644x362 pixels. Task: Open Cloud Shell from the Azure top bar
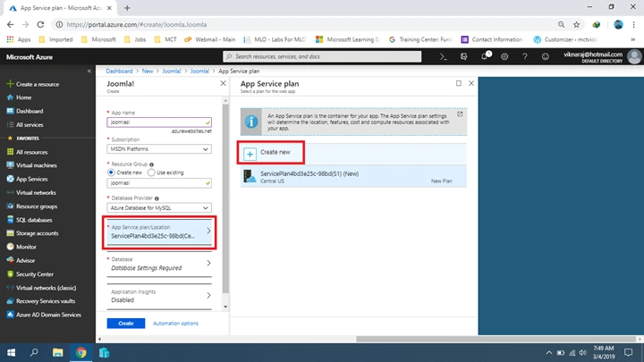[x=443, y=57]
